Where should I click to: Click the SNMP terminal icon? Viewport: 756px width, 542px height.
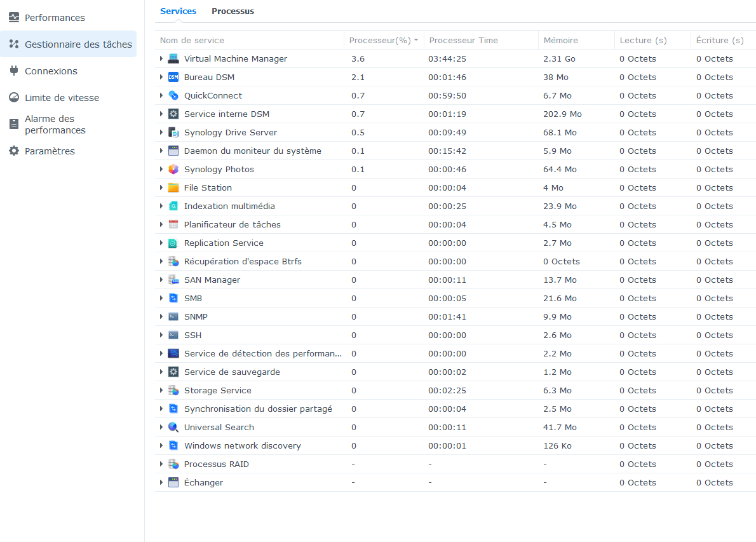point(173,317)
